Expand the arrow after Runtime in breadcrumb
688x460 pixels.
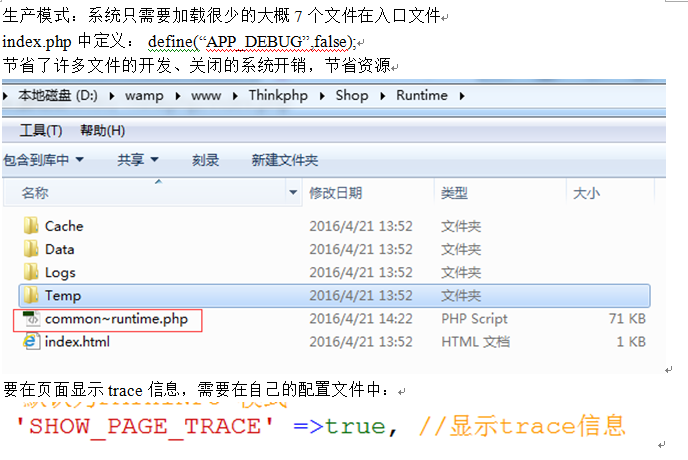462,96
